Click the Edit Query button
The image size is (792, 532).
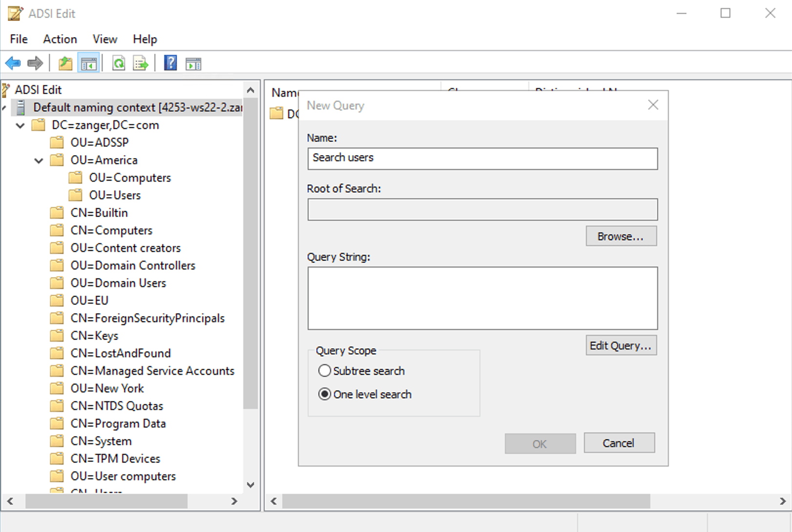(621, 346)
